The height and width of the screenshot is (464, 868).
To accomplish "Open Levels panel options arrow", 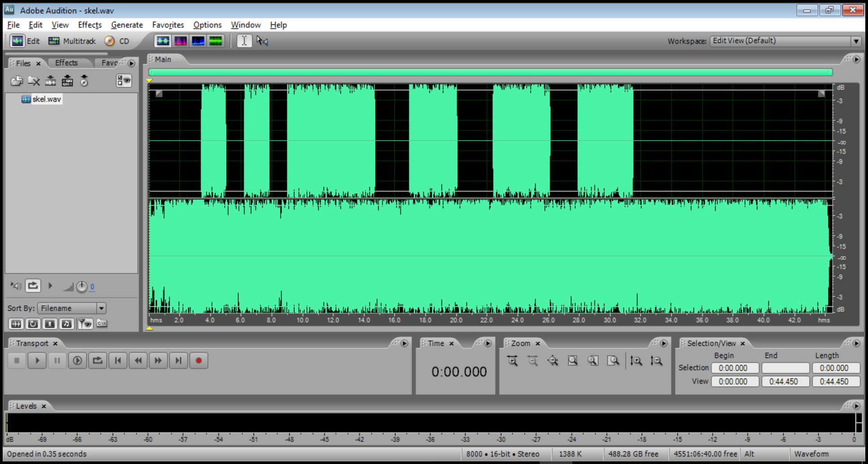I will click(x=856, y=406).
